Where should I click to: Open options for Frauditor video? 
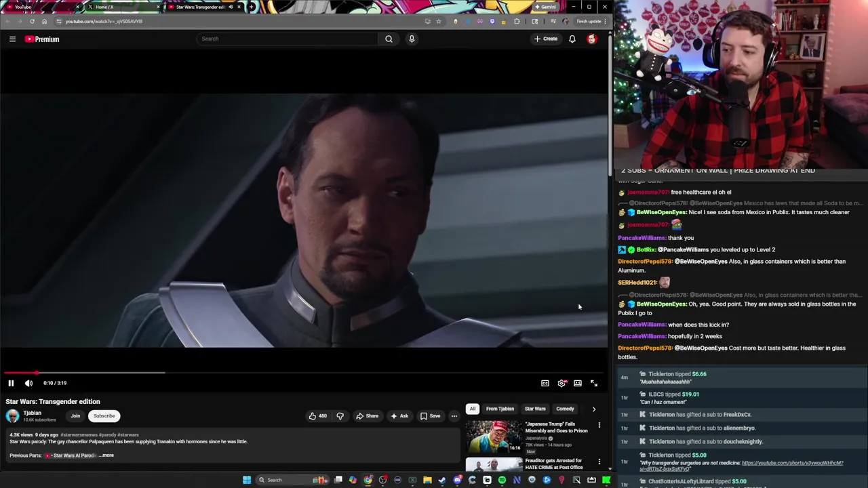click(x=599, y=462)
